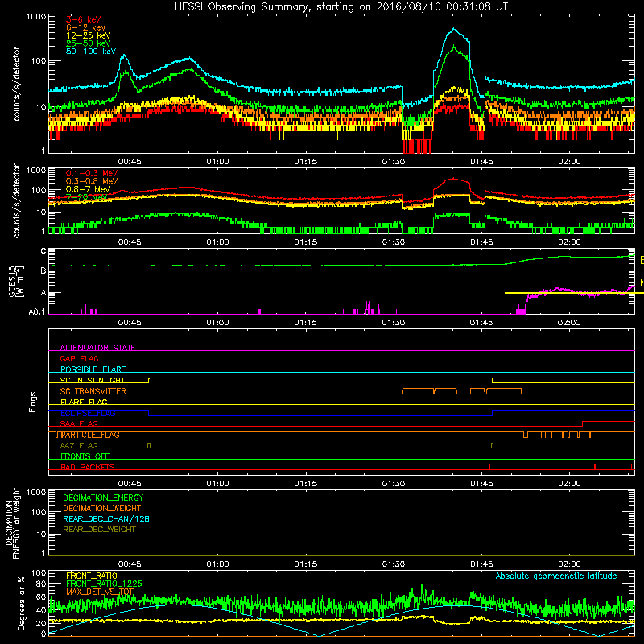Screen dimensions: 644x644
Task: Click the cyan 50-100 keV peak near 00:44
Action: [x=124, y=55]
